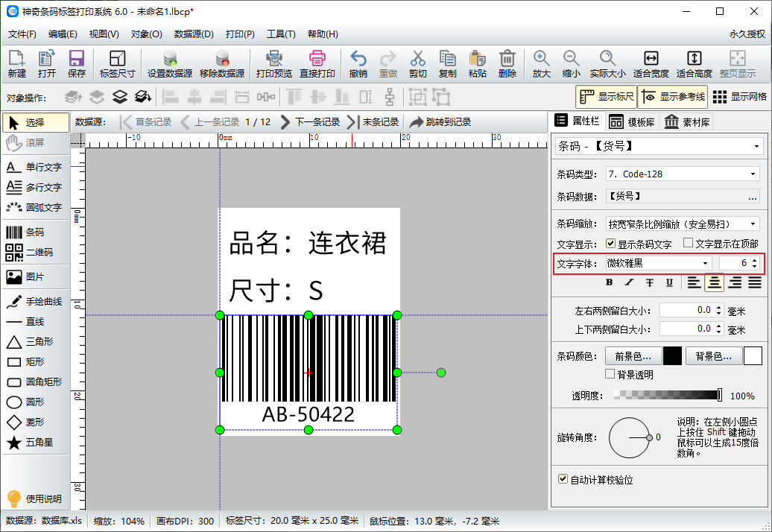
Task: Open the 文件(F) menu
Action: (22, 34)
